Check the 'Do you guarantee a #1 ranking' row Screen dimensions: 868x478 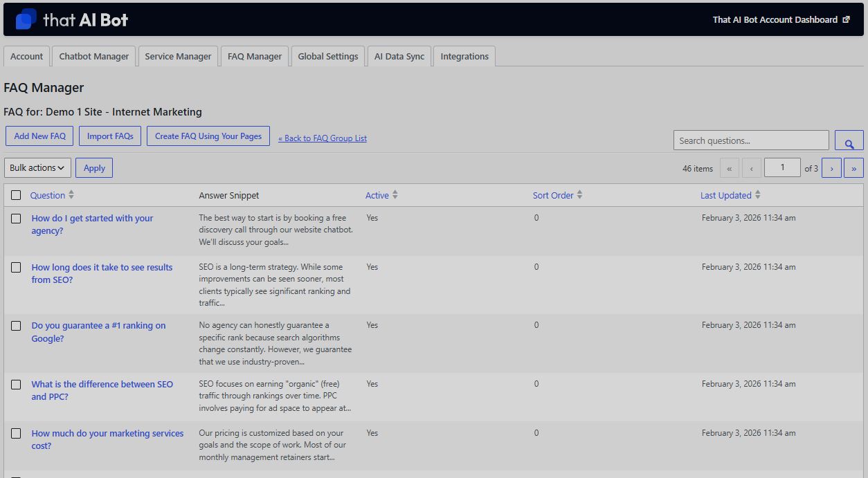pyautogui.click(x=16, y=326)
